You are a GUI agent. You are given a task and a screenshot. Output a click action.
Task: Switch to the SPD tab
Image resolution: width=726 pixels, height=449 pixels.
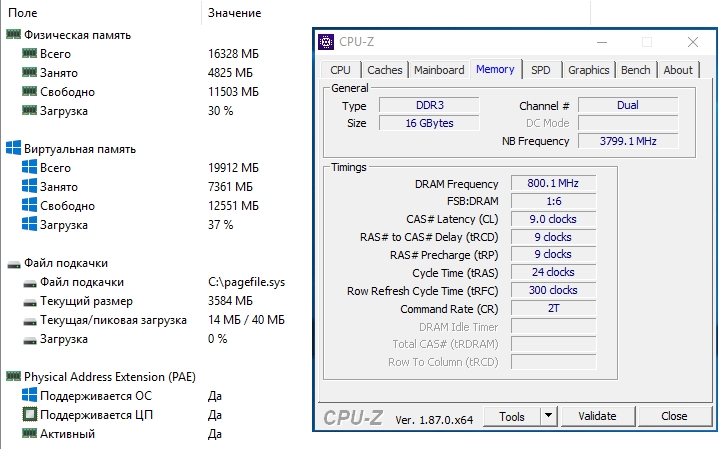point(541,70)
